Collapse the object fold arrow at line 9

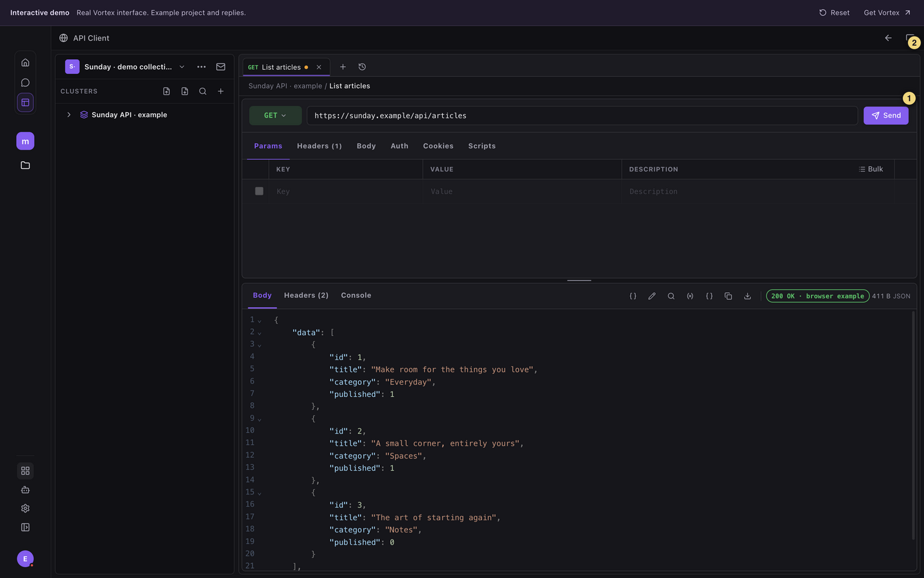(259, 419)
